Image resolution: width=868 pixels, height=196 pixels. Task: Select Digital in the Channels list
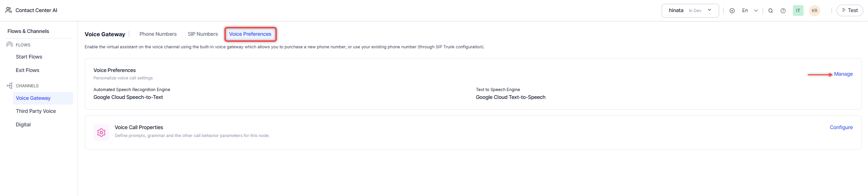23,124
